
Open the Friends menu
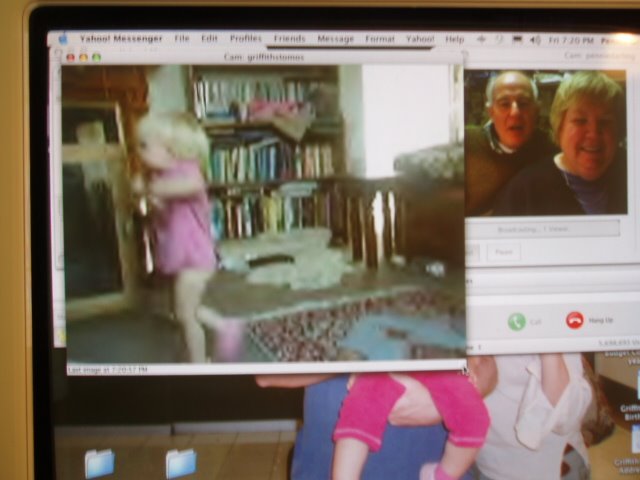289,39
